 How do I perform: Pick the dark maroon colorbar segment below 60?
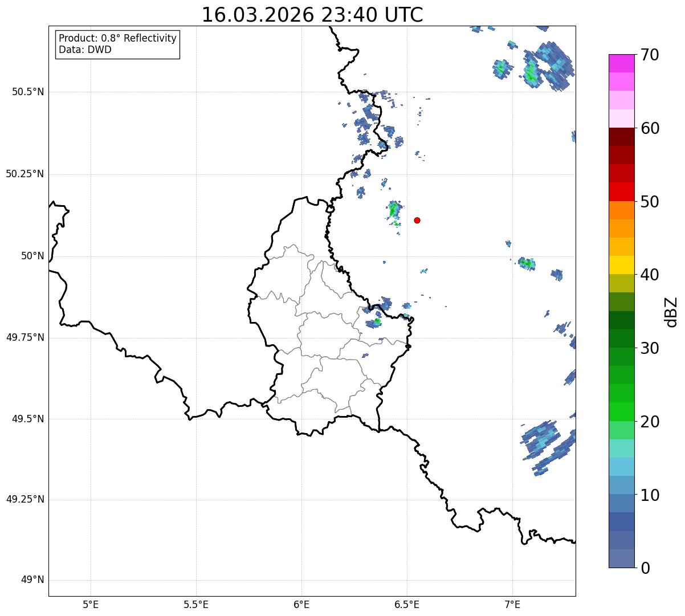pos(621,137)
